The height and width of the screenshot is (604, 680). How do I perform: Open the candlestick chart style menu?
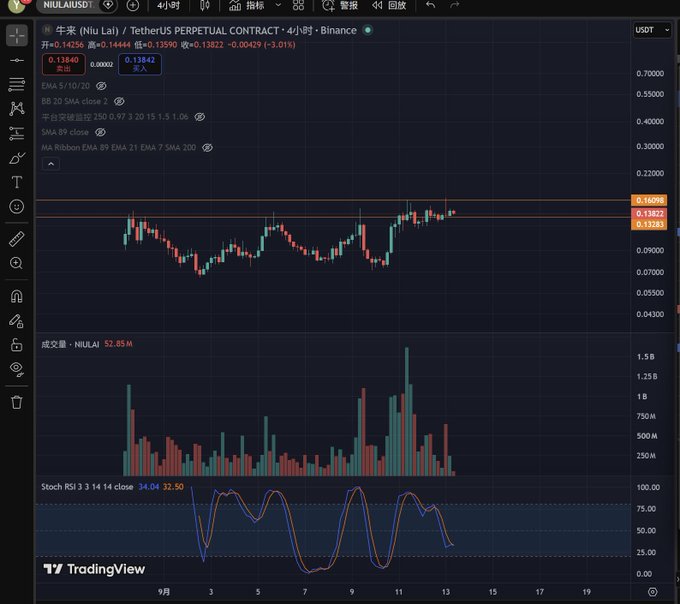(x=205, y=5)
